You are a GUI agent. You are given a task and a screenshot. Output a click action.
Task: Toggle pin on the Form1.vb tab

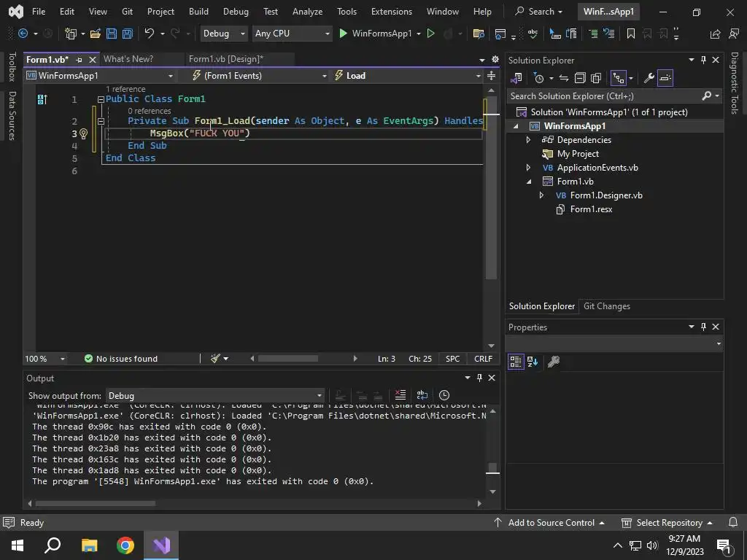79,60
